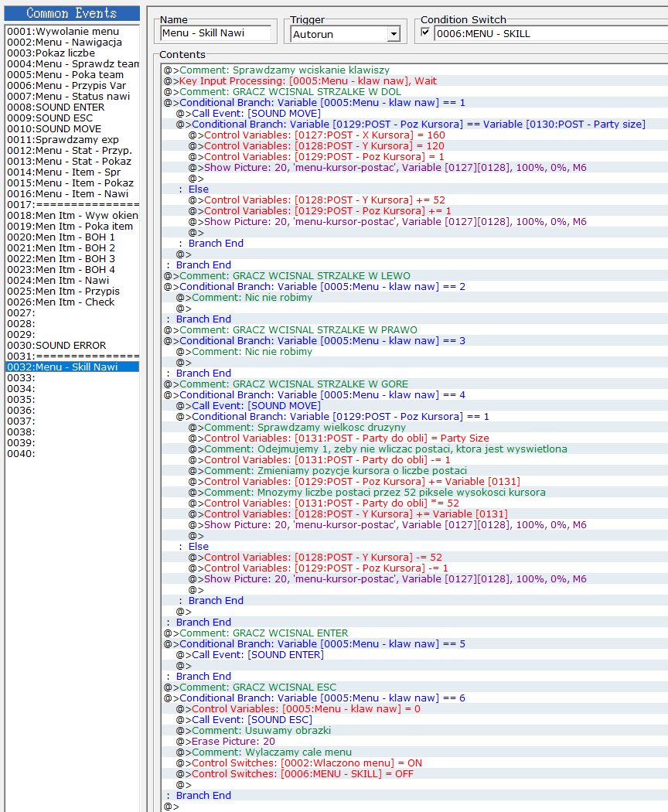Select common event 0023:Men Itm - BOH 4
The image size is (668, 812).
(72, 270)
